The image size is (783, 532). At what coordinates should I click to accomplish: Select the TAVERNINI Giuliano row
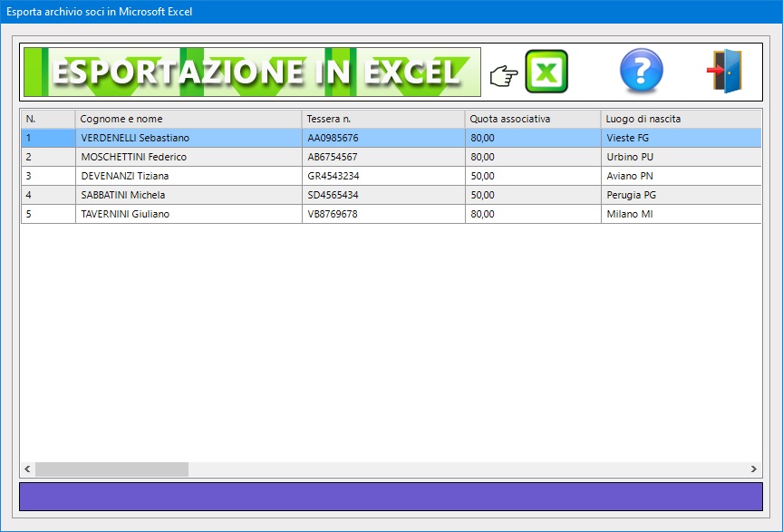(x=391, y=214)
